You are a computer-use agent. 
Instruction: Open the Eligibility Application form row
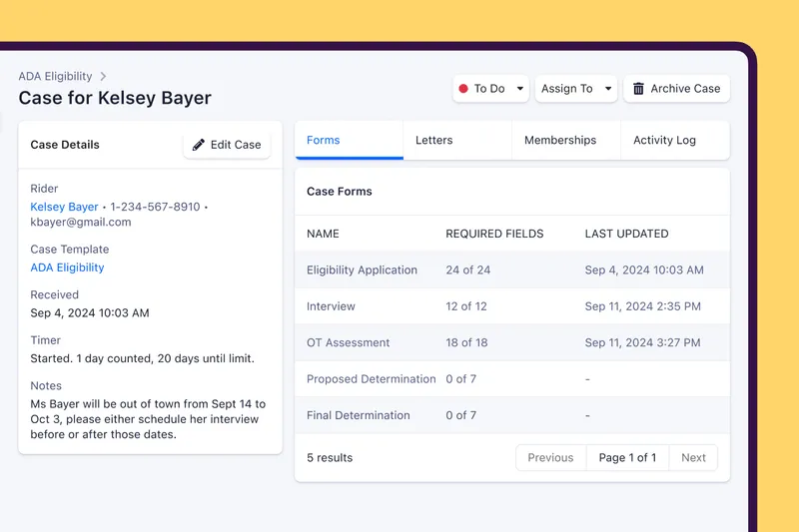coord(362,270)
